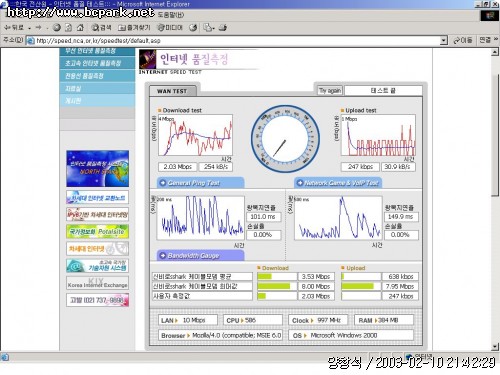This screenshot has width=500, height=375.
Task: Open the Media toolbar button
Action: pyautogui.click(x=170, y=28)
